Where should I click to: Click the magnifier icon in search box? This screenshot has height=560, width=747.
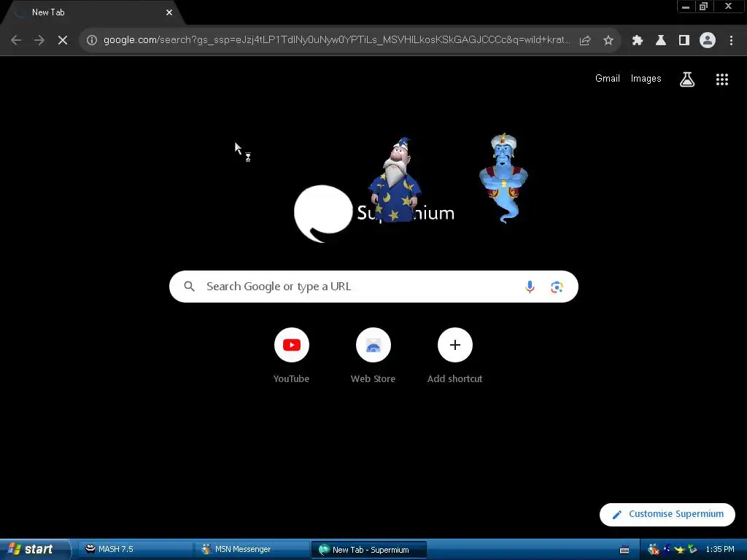tap(189, 286)
